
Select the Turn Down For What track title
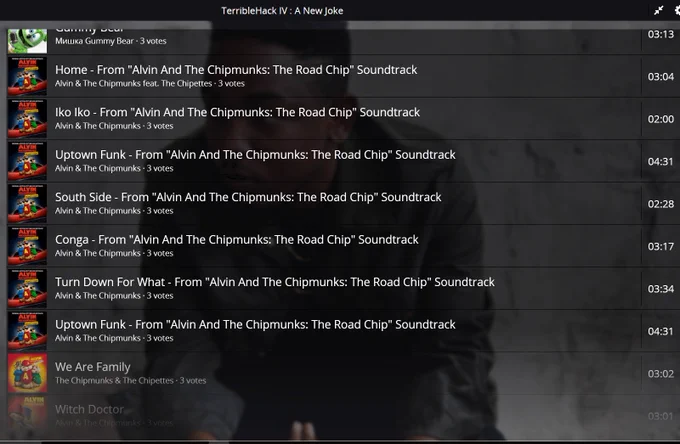[275, 282]
